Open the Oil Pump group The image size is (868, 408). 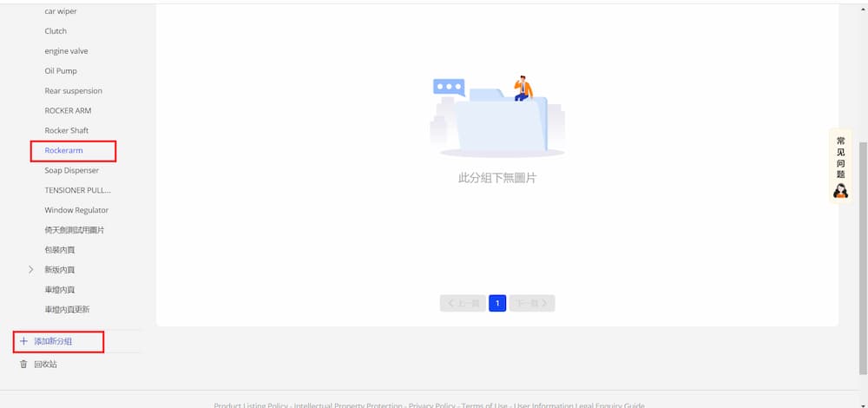tap(61, 71)
